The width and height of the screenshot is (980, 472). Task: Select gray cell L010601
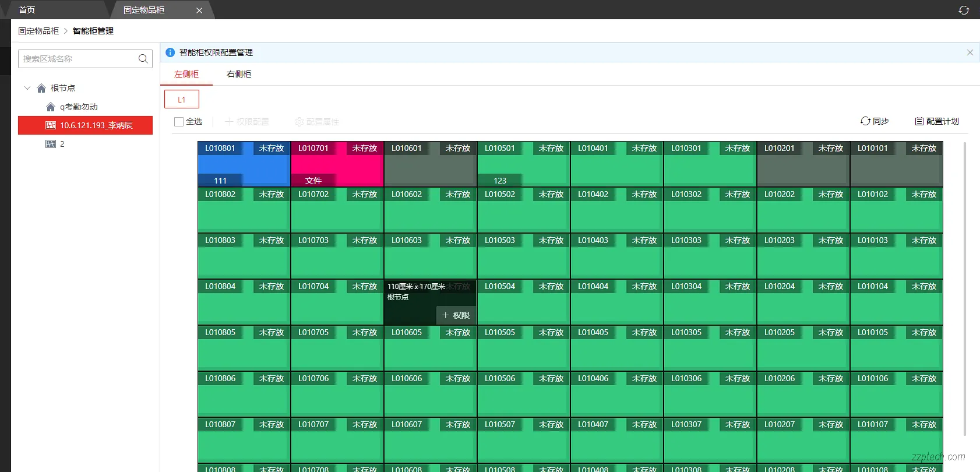(x=431, y=164)
